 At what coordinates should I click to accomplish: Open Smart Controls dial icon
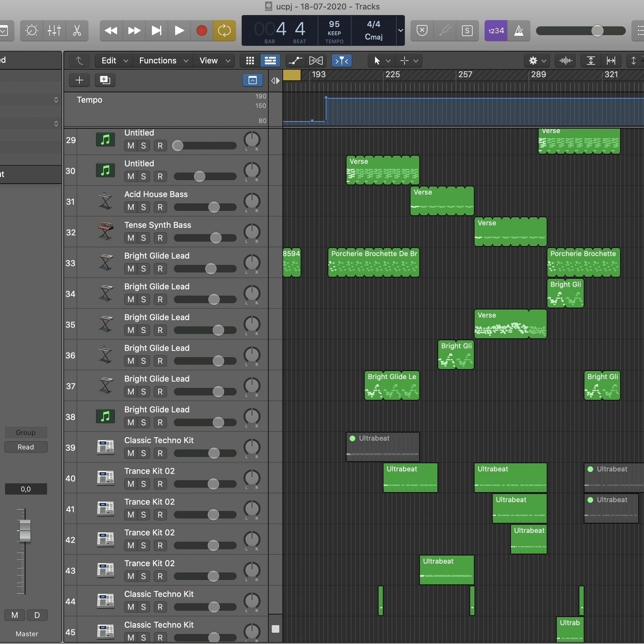32,31
